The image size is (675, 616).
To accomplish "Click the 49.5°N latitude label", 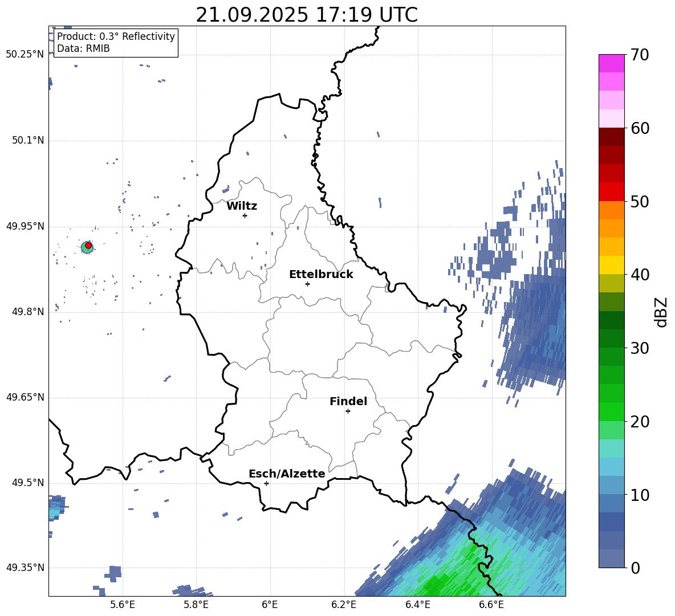I will pyautogui.click(x=28, y=483).
